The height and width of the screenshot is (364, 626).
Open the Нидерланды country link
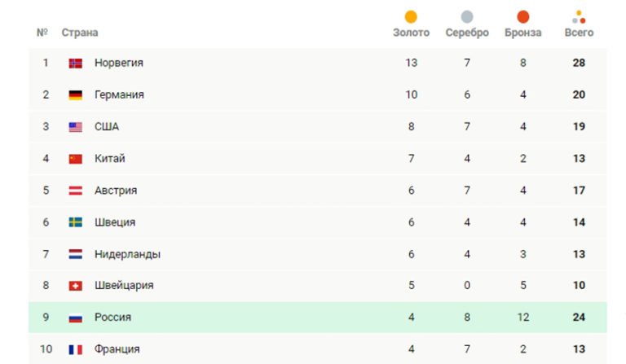(127, 254)
